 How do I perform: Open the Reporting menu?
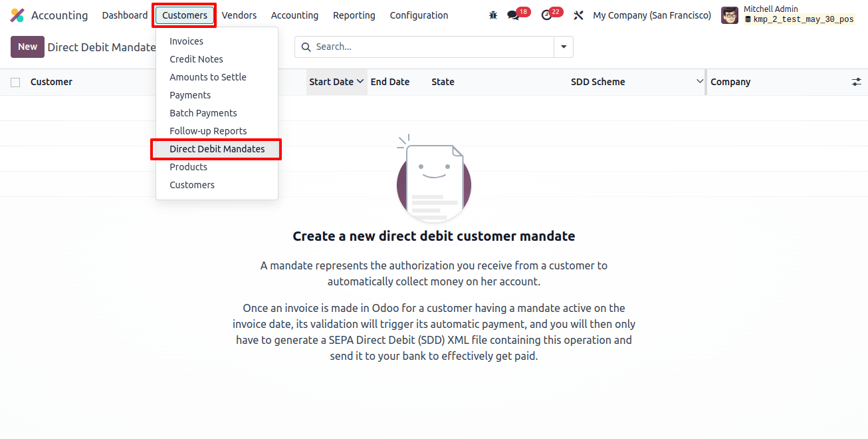tap(354, 15)
